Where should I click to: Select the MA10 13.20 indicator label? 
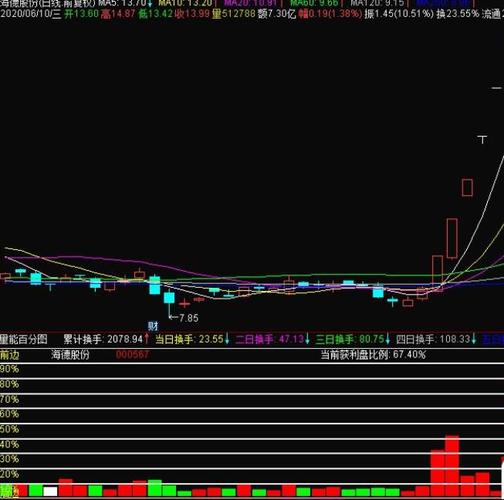pos(185,3)
